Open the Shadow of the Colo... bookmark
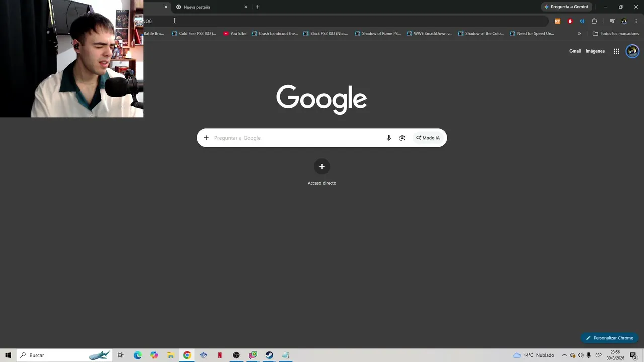This screenshot has height=362, width=644. [481, 34]
